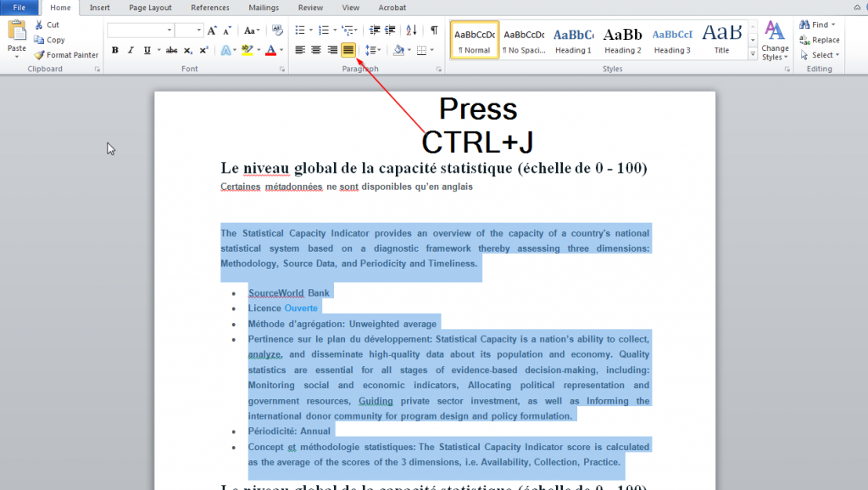Screen dimensions: 868x490
Task: Expand the underline style arrow
Action: coord(159,50)
